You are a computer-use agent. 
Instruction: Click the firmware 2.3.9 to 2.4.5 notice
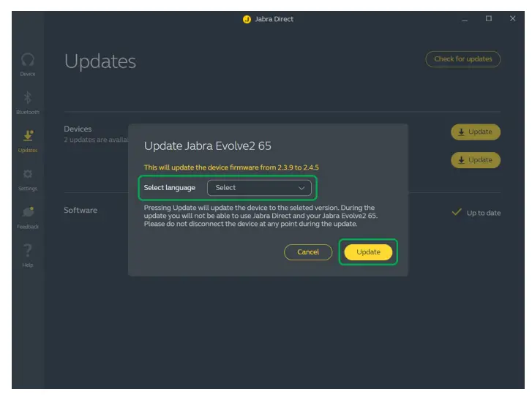pyautogui.click(x=231, y=167)
